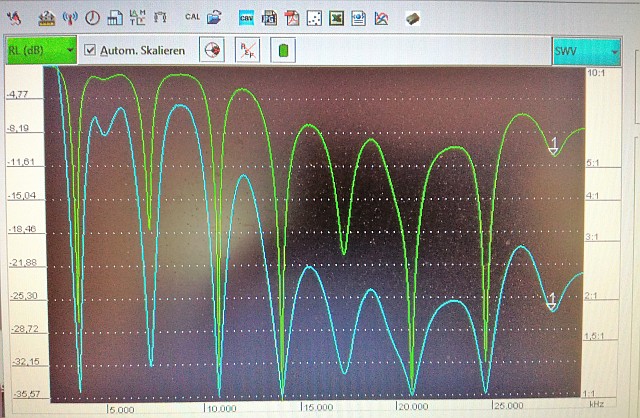Click the clock icon in top toolbar
640x418 pixels.
pyautogui.click(x=92, y=17)
